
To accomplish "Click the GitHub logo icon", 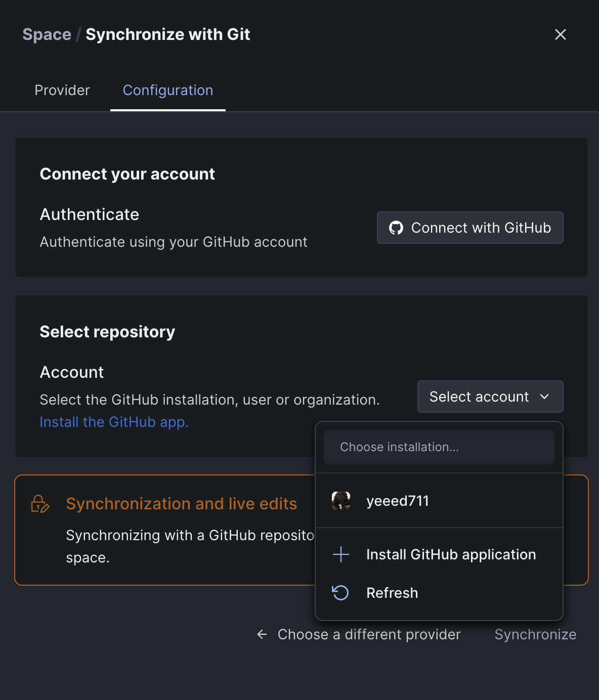I will click(x=396, y=228).
